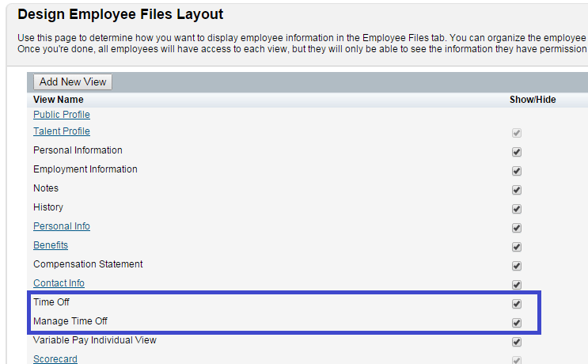Uncheck Show/Hide for Employment Information
The height and width of the screenshot is (364, 588).
(x=517, y=171)
